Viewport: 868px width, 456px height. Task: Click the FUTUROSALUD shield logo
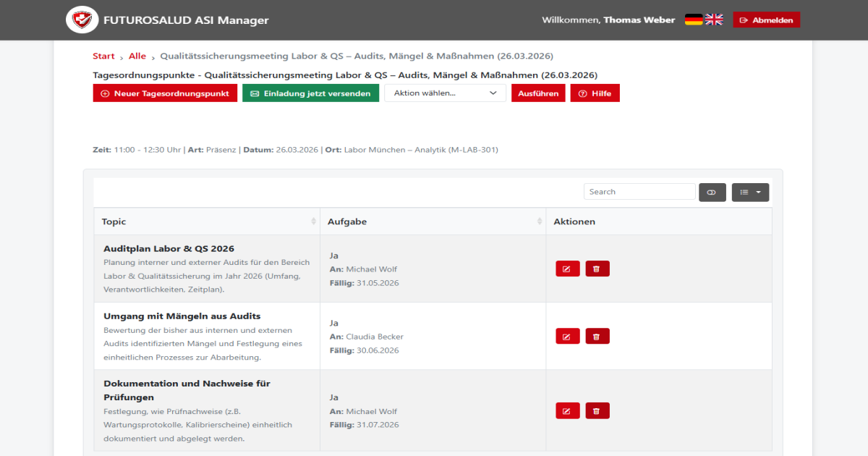tap(82, 20)
